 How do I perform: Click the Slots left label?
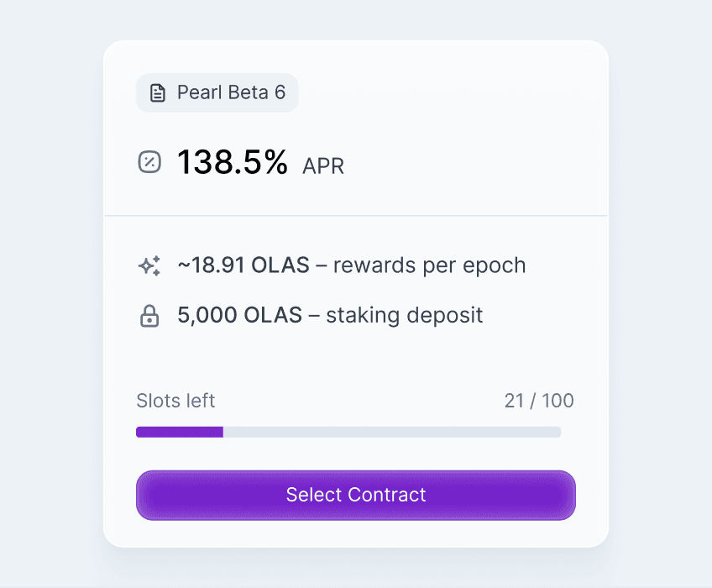point(175,401)
